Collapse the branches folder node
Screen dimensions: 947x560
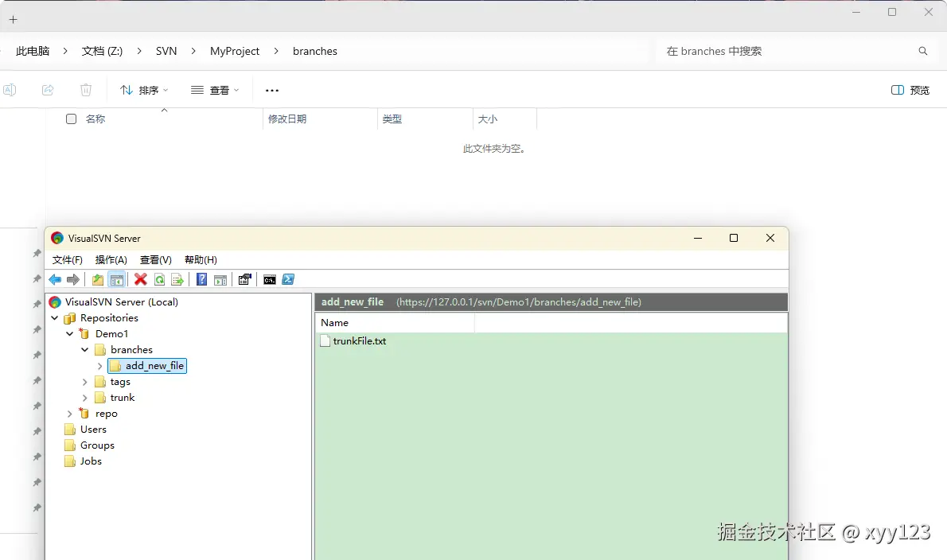(84, 350)
